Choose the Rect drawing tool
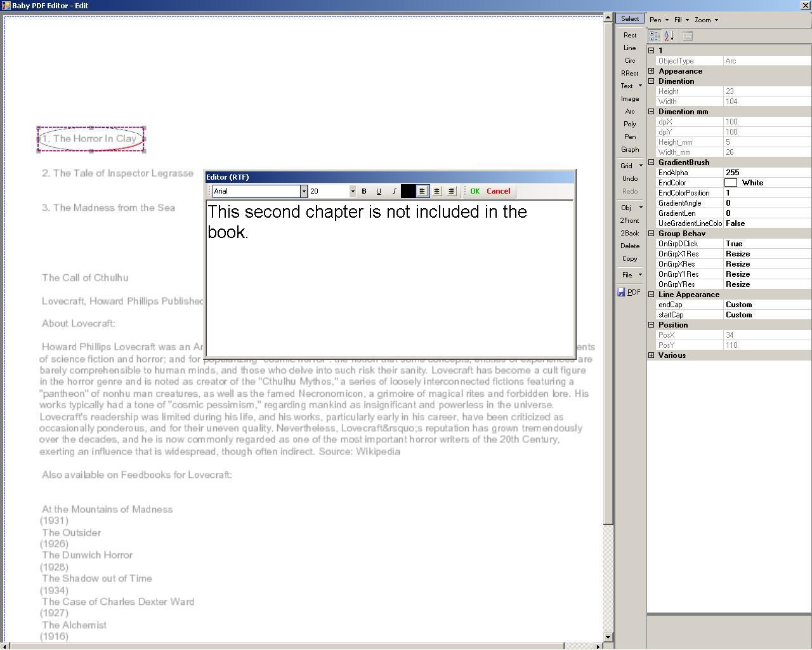Screen dimensions: 812x650 point(630,36)
